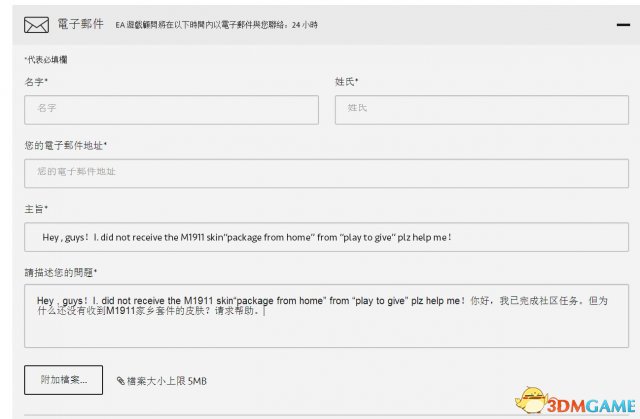
Task: Click the envelope email icon
Action: pos(36,25)
